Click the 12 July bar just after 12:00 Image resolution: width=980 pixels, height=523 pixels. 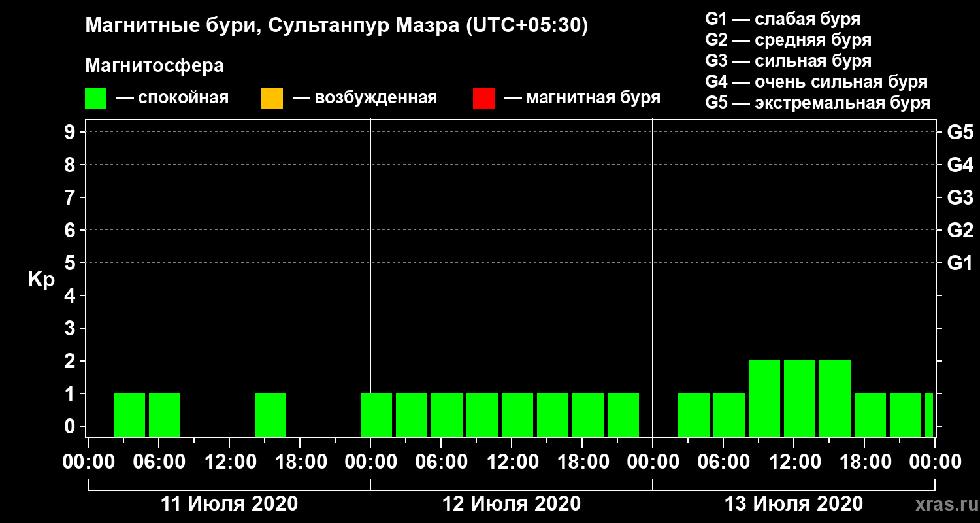[517, 414]
